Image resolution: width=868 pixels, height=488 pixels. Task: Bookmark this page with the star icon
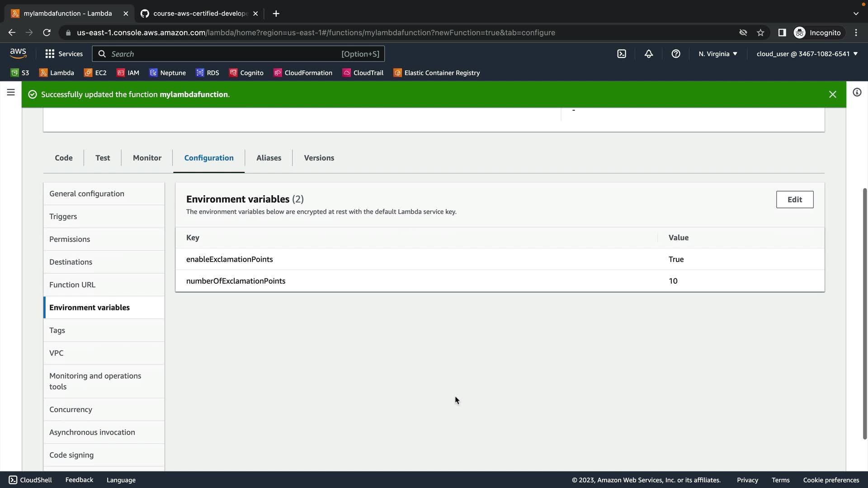point(760,33)
